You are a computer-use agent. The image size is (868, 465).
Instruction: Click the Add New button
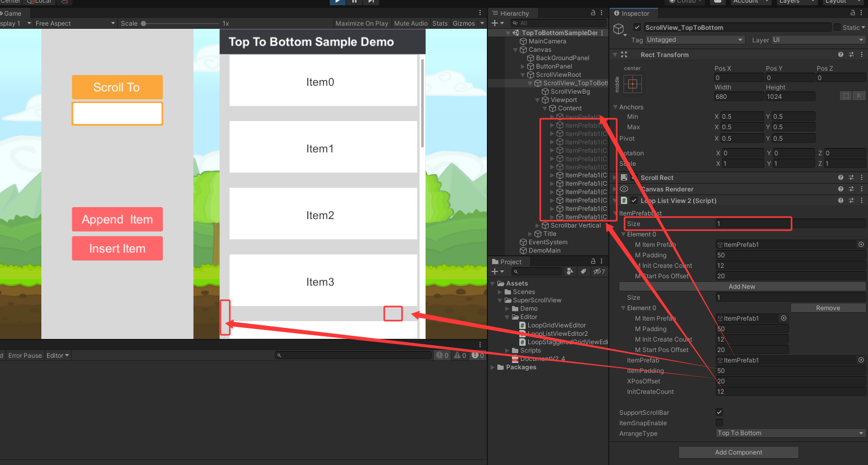742,286
